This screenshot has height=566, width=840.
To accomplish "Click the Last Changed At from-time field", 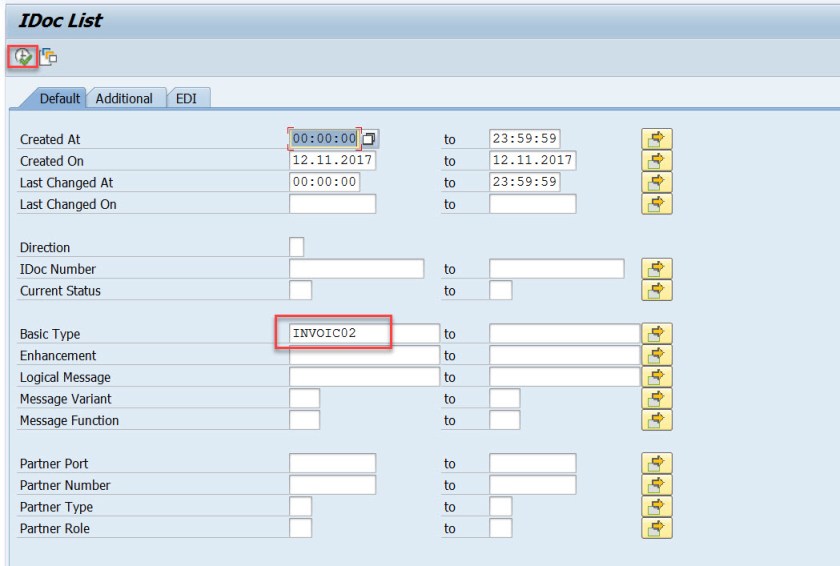I will (325, 182).
